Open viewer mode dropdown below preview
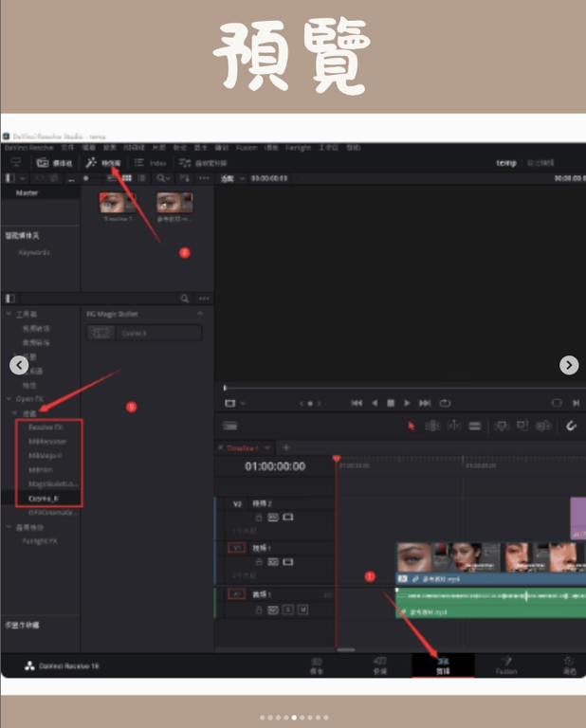This screenshot has height=728, width=586. (235, 403)
